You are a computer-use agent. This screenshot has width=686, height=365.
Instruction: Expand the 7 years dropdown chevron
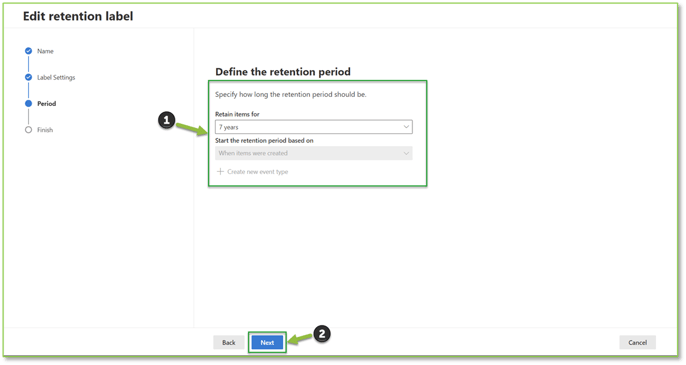click(x=406, y=127)
